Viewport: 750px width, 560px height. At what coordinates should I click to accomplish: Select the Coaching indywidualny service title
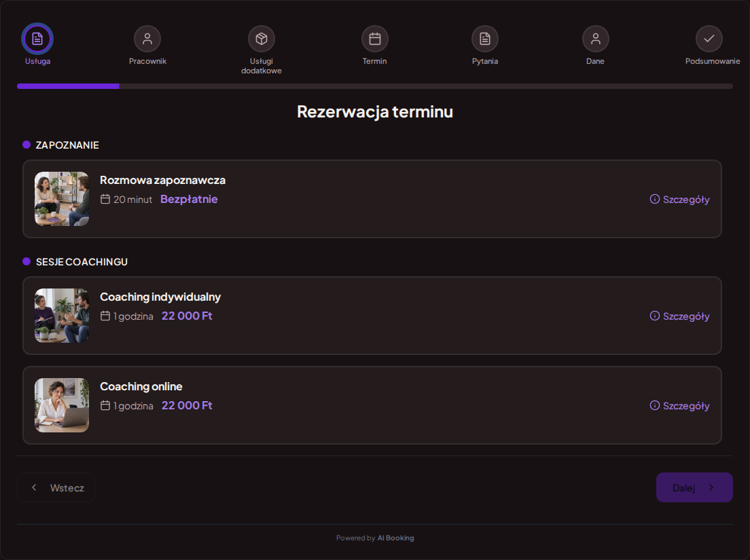(160, 297)
